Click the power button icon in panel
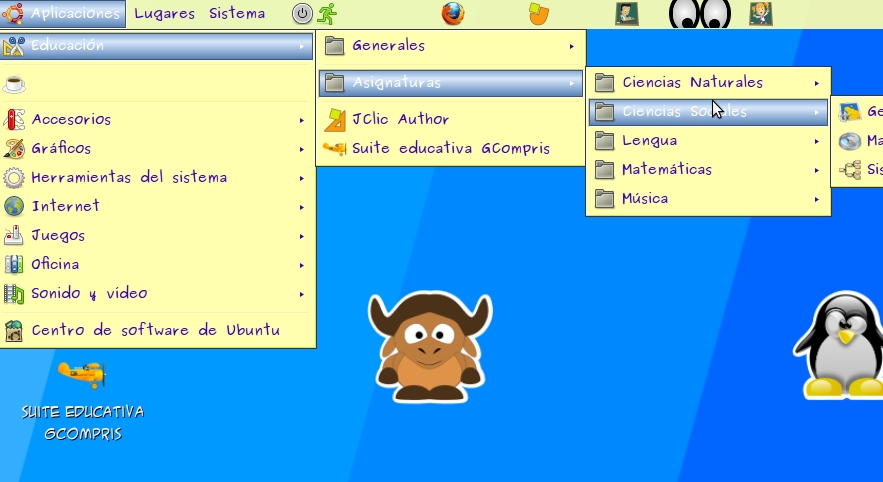 click(x=302, y=14)
